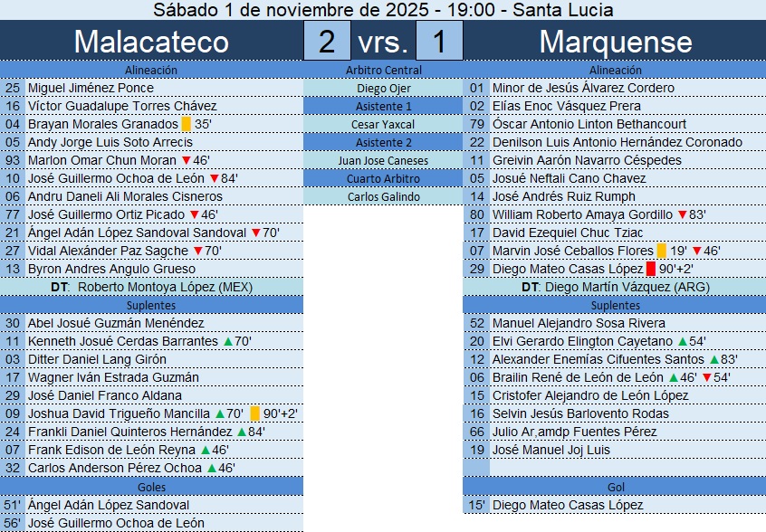Select the Marquense score box showing 1
This screenshot has width=766, height=532.
(439, 42)
